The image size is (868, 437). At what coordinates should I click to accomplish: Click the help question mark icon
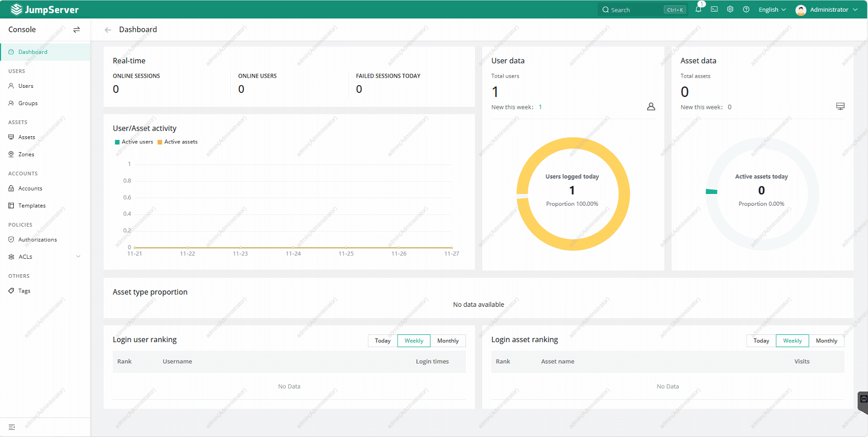click(x=746, y=9)
